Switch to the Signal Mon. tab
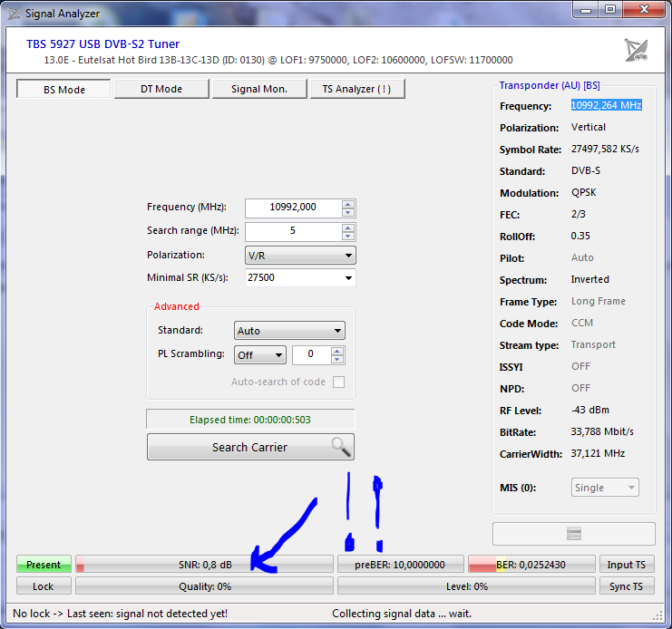The width and height of the screenshot is (672, 629). [x=258, y=89]
